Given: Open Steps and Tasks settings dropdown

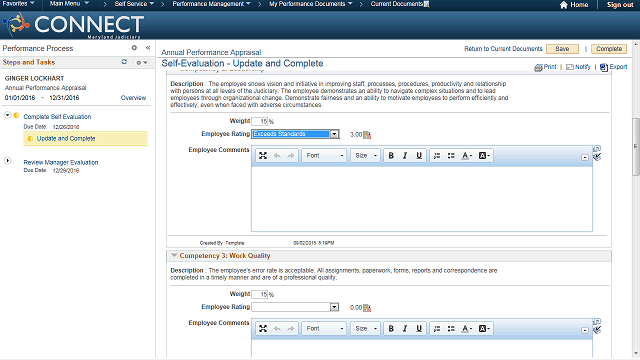Looking at the screenshot, I should tap(142, 62).
